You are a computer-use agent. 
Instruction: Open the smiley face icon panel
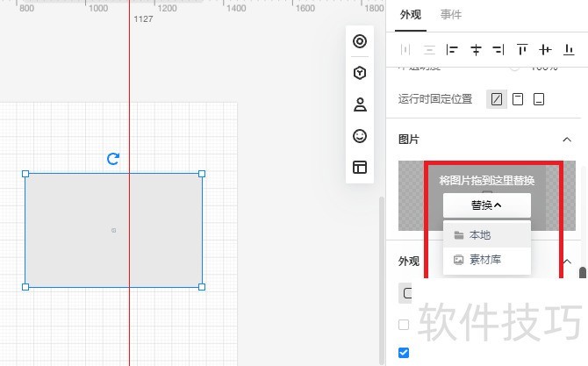pos(360,136)
